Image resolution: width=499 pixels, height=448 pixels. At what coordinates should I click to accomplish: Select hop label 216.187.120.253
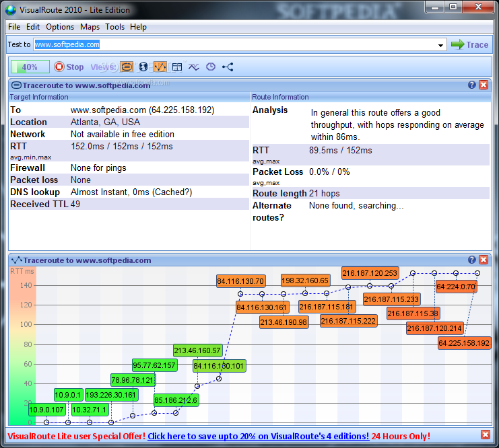pyautogui.click(x=370, y=273)
